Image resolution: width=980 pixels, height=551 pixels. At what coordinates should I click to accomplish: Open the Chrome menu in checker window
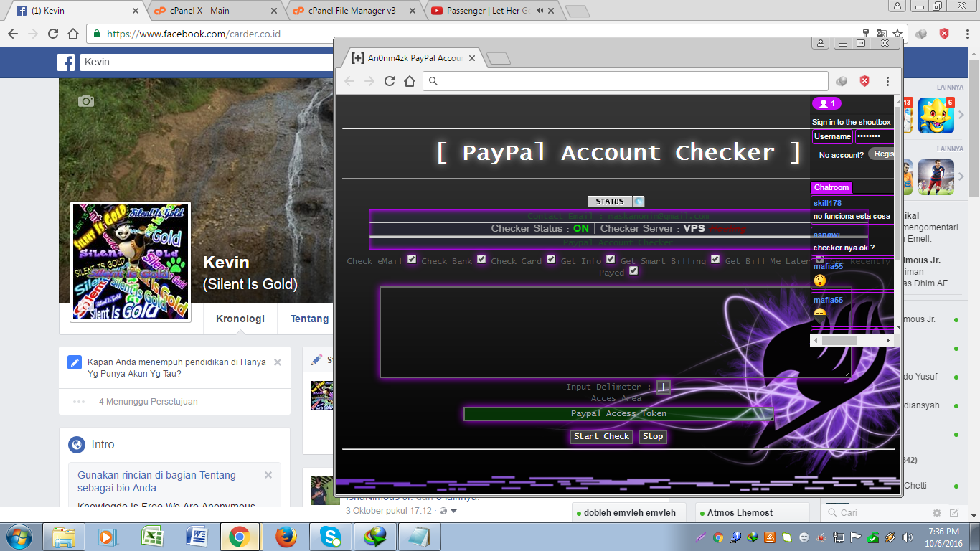pos(887,81)
